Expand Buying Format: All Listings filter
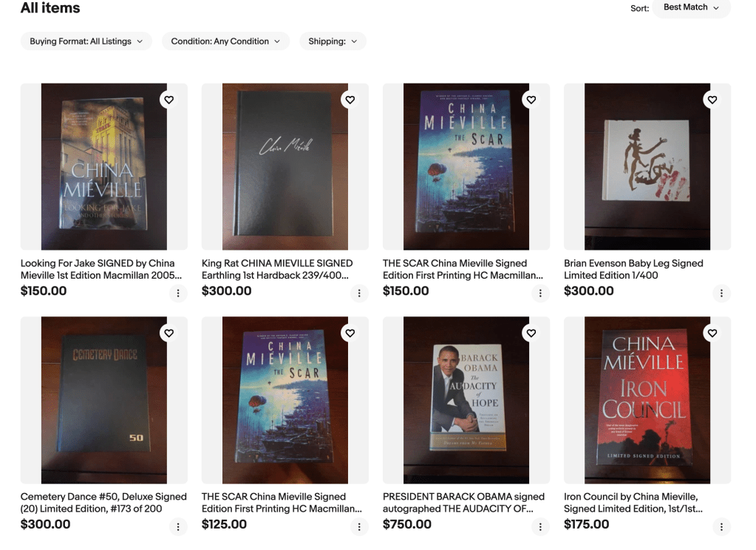 point(86,41)
